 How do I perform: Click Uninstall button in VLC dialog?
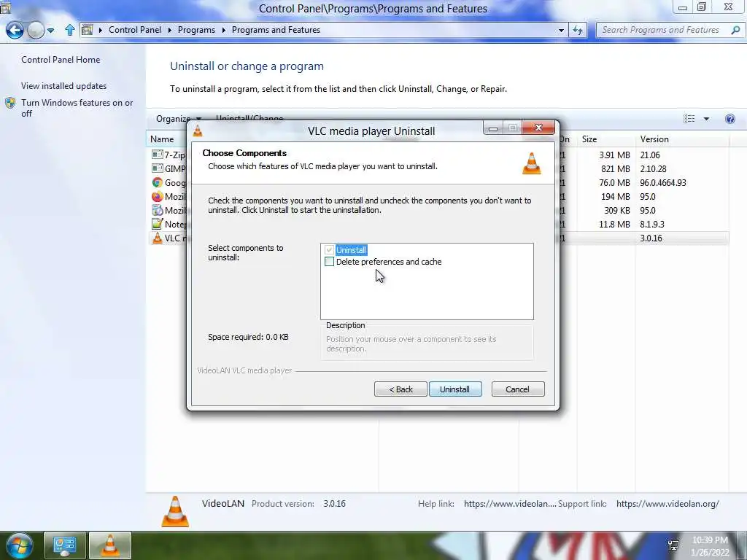455,389
